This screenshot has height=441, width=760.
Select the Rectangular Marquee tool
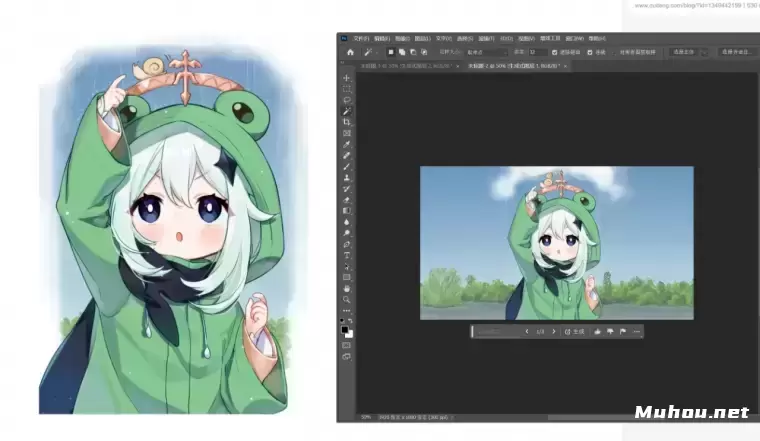(x=347, y=89)
